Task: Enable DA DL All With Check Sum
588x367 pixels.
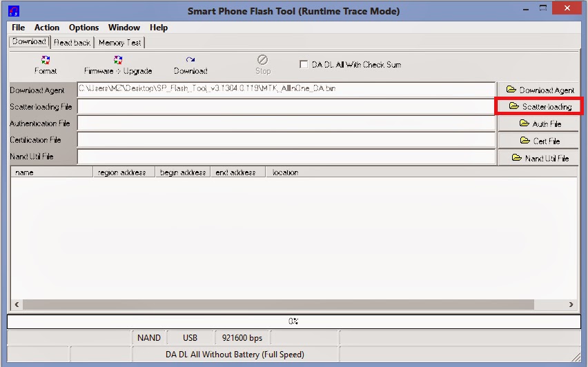Action: point(304,65)
